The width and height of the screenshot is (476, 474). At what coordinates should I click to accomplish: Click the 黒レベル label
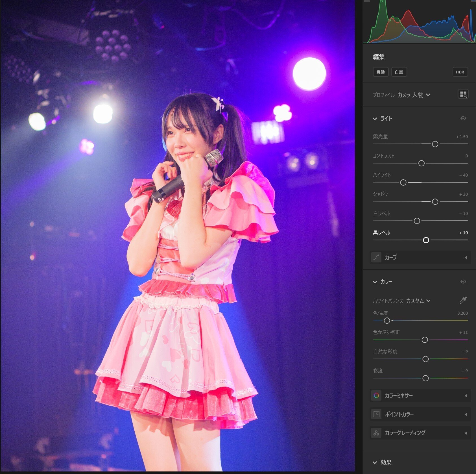[x=381, y=233]
